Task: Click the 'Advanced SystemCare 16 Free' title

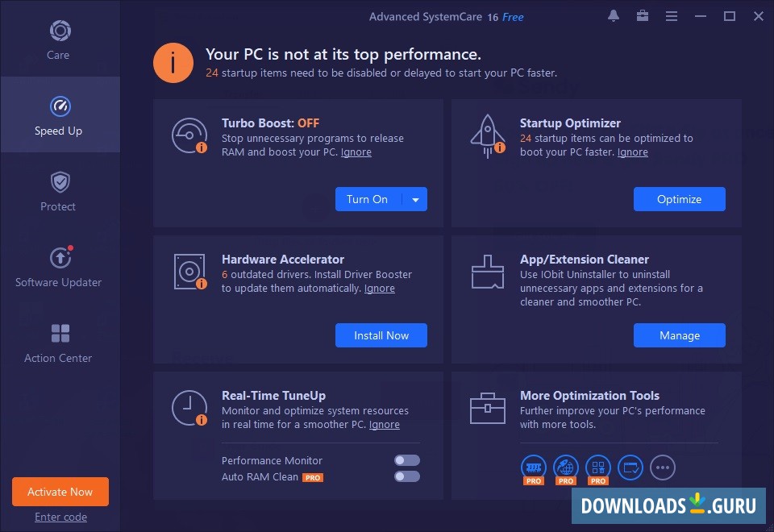Action: click(446, 17)
